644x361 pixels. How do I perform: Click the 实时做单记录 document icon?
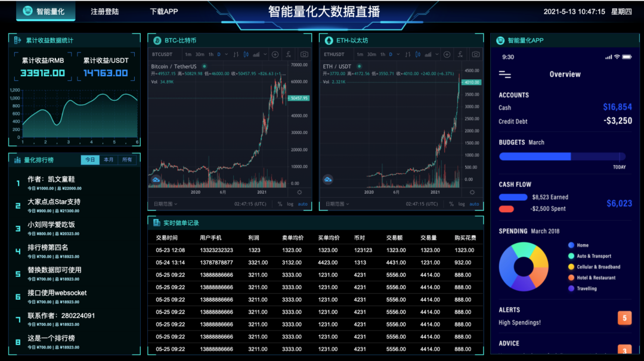point(156,222)
